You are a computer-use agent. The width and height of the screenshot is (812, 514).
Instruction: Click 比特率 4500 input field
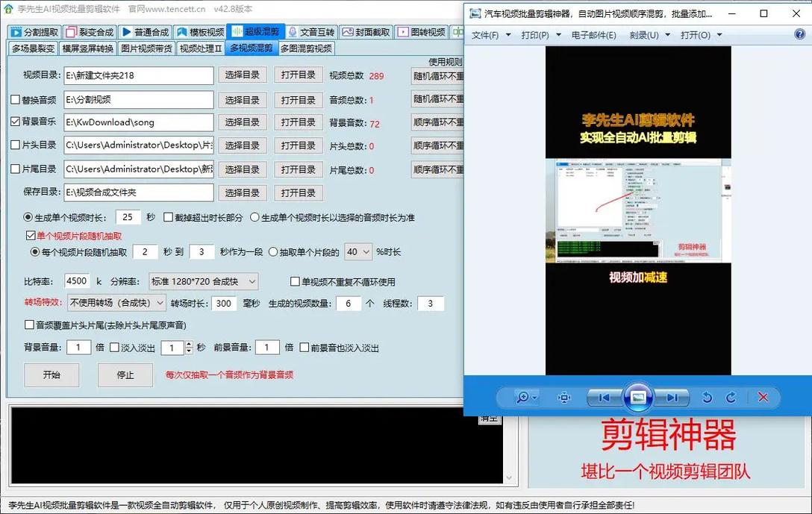pos(77,281)
